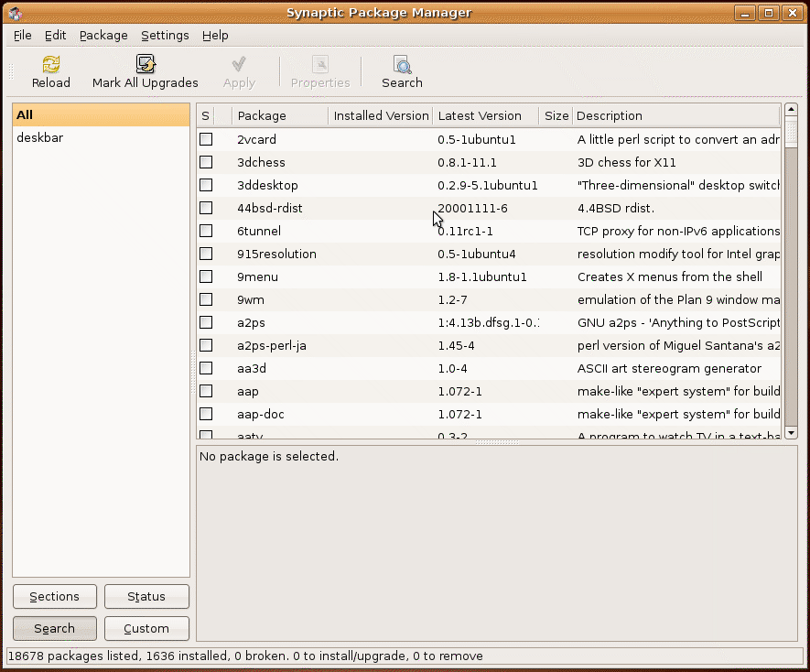The width and height of the screenshot is (810, 672).
Task: Click version 20001111-6 cell
Action: [472, 208]
